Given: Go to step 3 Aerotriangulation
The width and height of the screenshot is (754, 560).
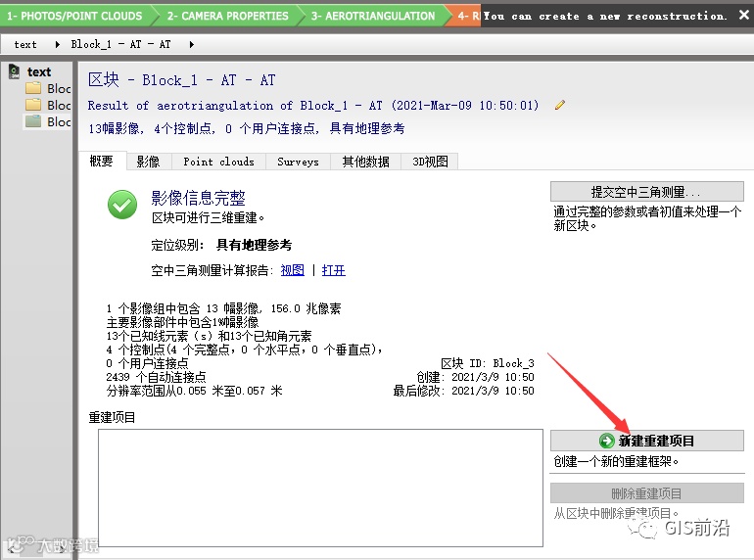Looking at the screenshot, I should [x=373, y=16].
